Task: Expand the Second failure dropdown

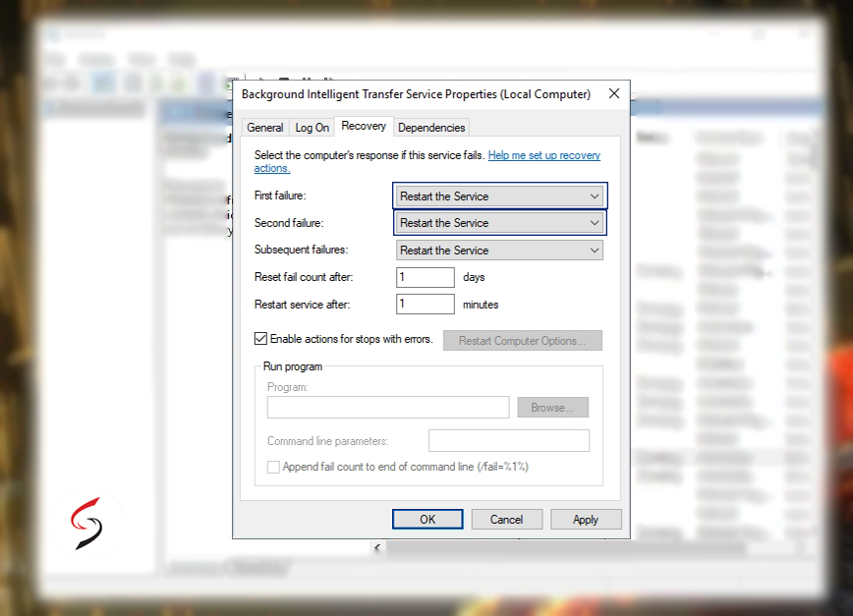Action: tap(499, 223)
